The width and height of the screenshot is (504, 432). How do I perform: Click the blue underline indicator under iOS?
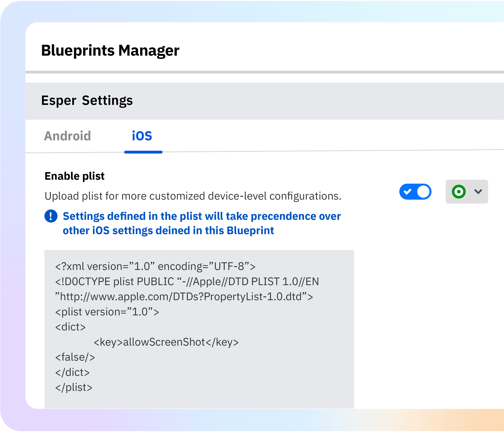click(143, 152)
